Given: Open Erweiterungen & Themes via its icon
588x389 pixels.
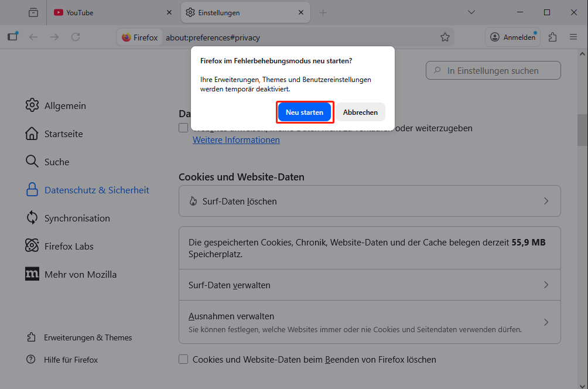Looking at the screenshot, I should click(32, 337).
